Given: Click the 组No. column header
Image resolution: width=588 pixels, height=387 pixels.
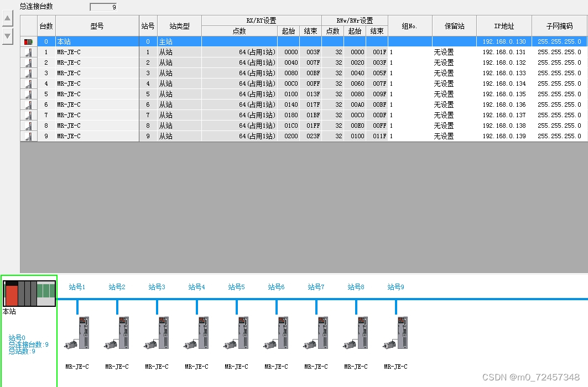Looking at the screenshot, I should (410, 26).
